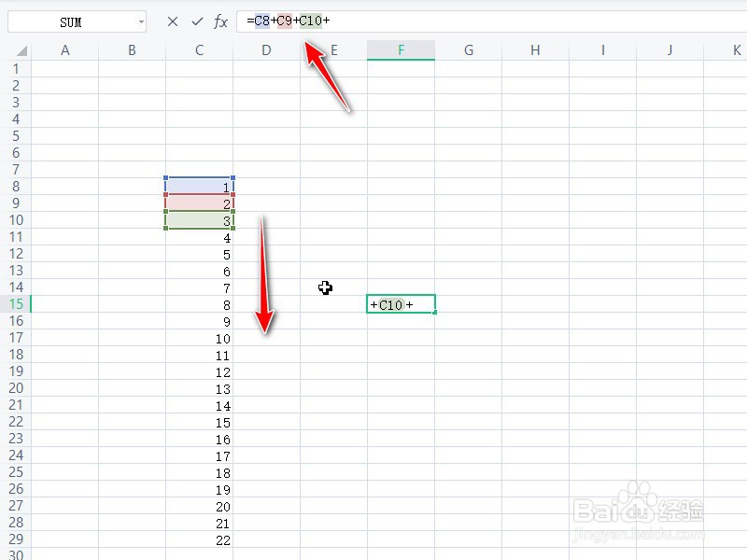The image size is (747, 560).
Task: Select row 22 header
Action: point(16,422)
